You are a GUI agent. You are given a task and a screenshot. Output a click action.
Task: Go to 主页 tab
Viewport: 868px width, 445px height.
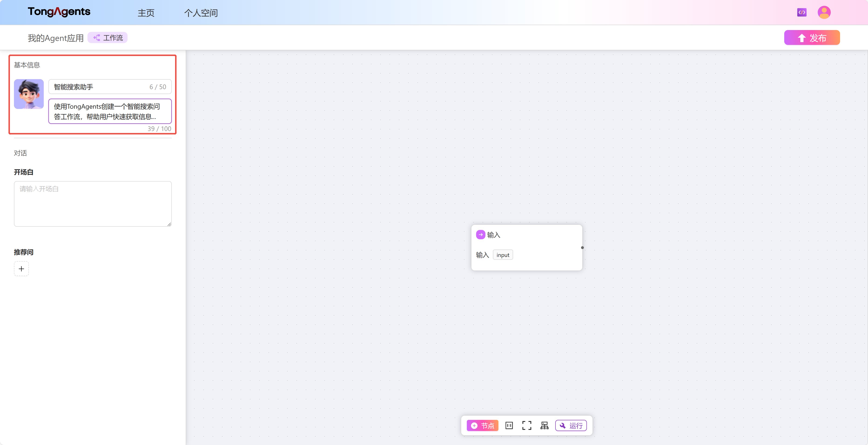tap(146, 13)
